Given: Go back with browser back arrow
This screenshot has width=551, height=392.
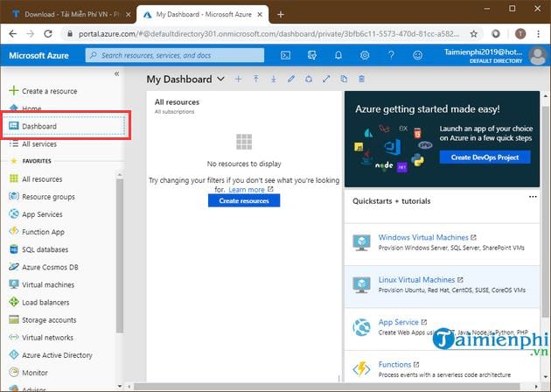Looking at the screenshot, I should [12, 34].
